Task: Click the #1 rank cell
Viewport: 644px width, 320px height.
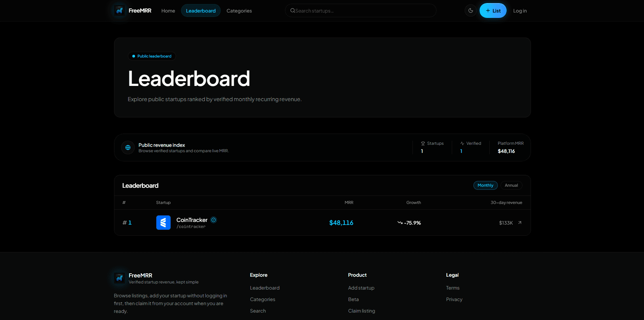Action: coord(127,223)
